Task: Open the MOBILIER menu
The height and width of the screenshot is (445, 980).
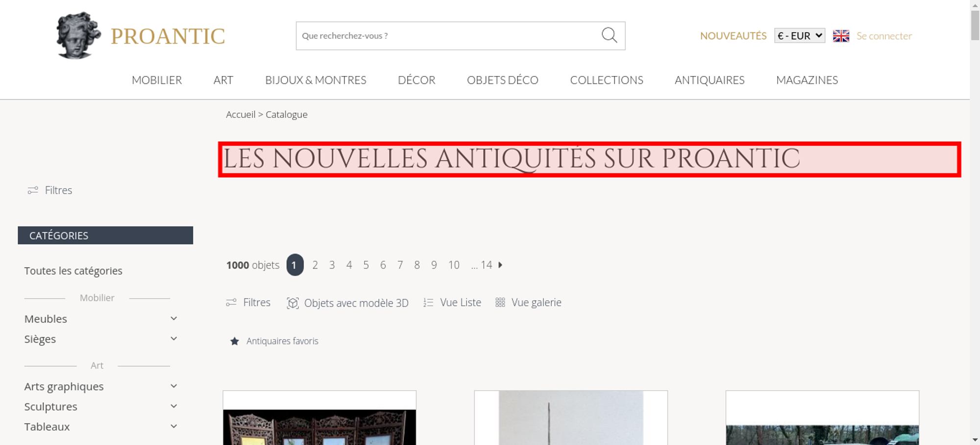Action: pyautogui.click(x=157, y=80)
